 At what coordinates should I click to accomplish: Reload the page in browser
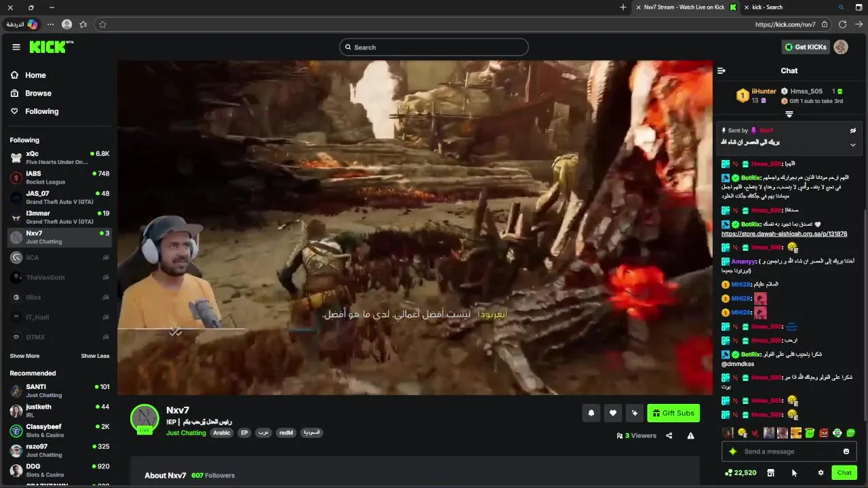[x=842, y=24]
